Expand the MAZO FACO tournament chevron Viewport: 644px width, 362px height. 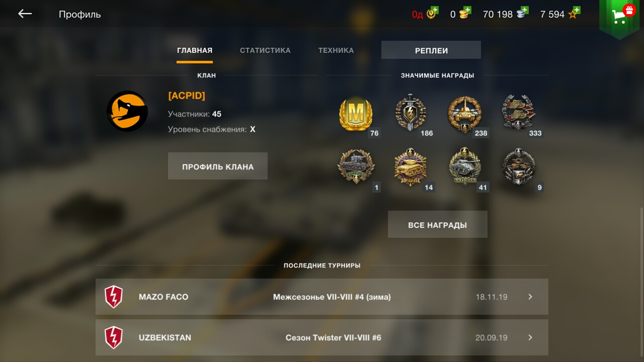(530, 297)
